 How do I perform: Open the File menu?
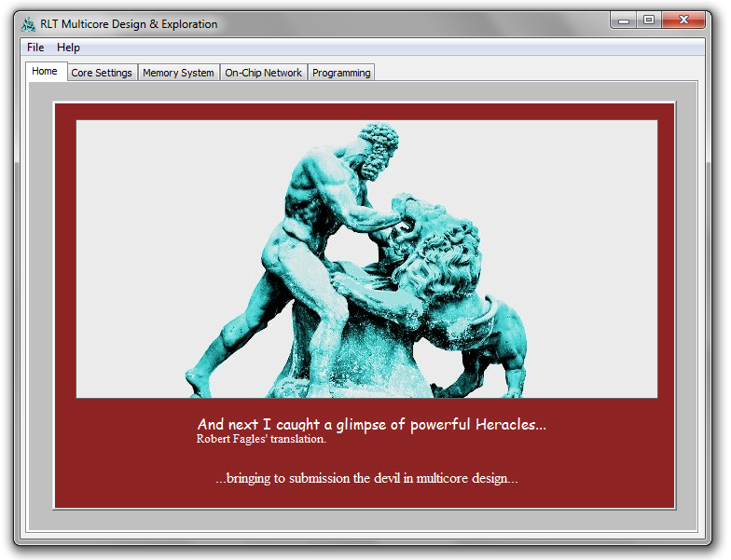[35, 48]
